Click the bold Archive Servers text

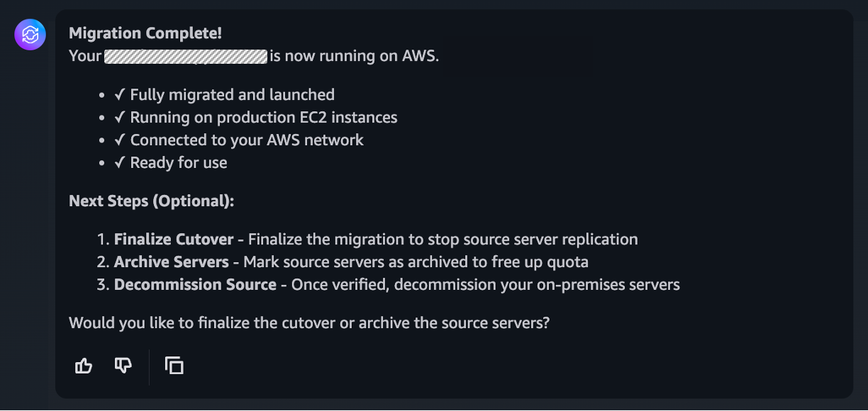pos(172,262)
